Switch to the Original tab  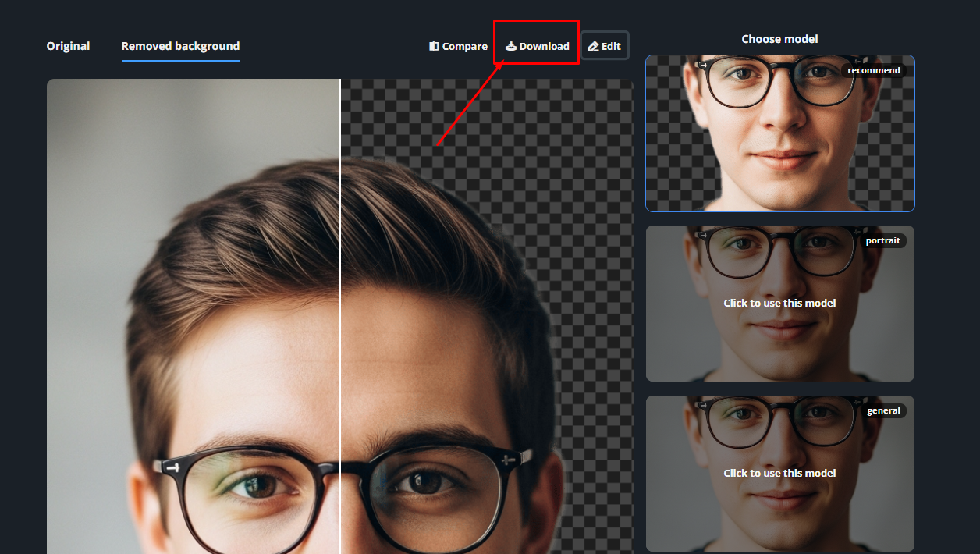point(68,46)
